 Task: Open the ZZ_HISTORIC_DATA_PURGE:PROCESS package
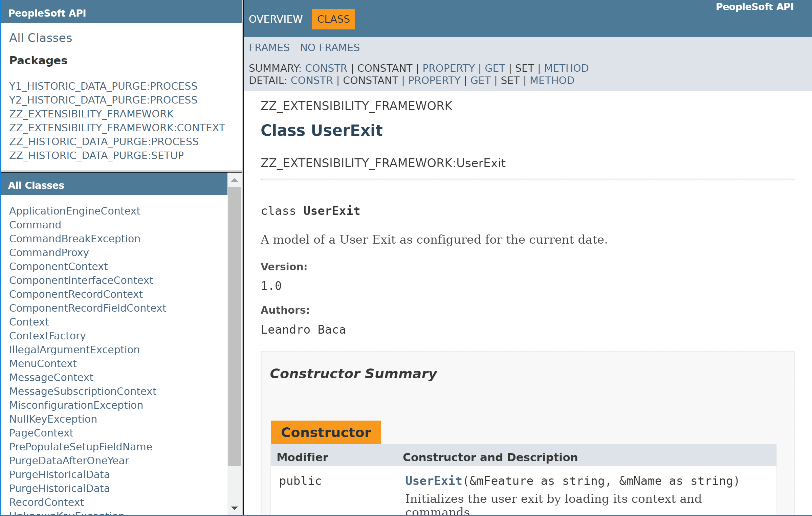click(104, 142)
